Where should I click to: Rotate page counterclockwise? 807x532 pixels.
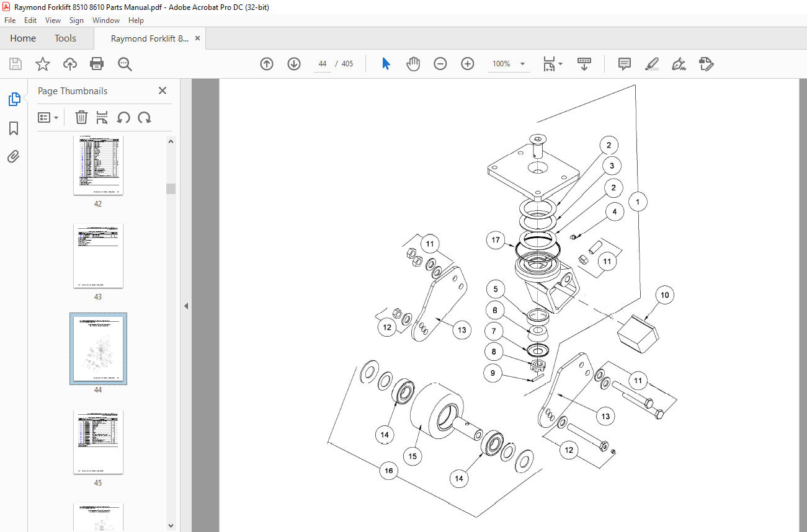tap(123, 117)
